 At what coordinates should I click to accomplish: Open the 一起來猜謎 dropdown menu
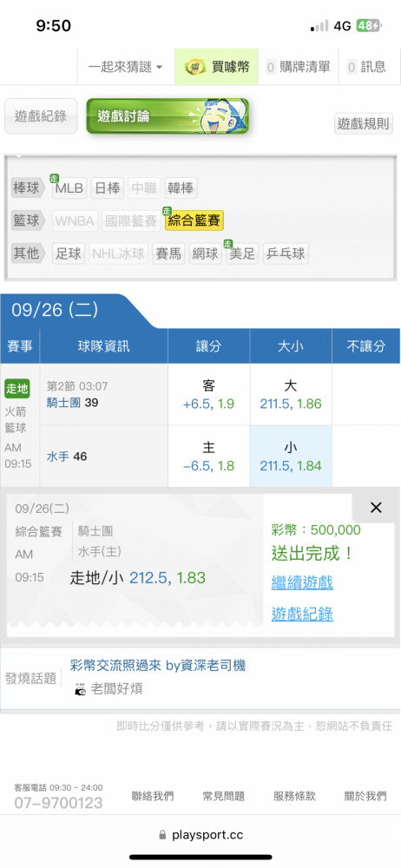[126, 67]
